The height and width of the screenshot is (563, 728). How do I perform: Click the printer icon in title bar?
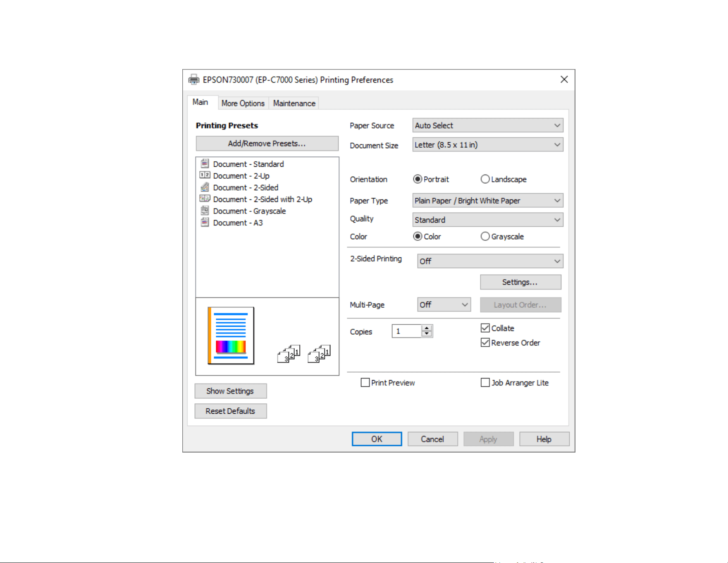(193, 79)
